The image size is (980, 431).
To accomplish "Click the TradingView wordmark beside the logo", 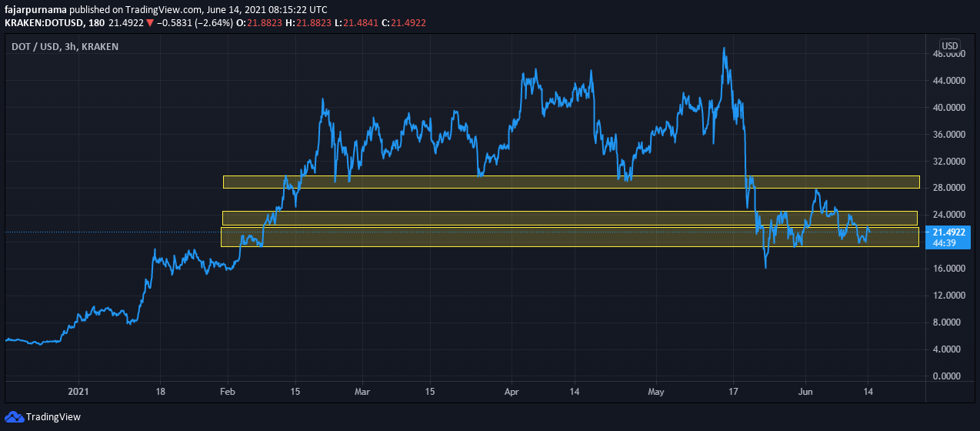I will [53, 417].
